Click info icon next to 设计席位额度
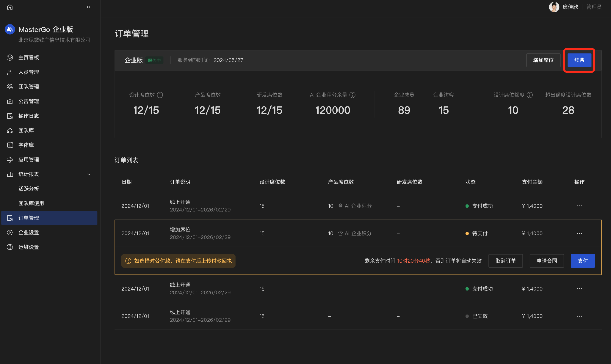The height and width of the screenshot is (364, 611). 530,95
